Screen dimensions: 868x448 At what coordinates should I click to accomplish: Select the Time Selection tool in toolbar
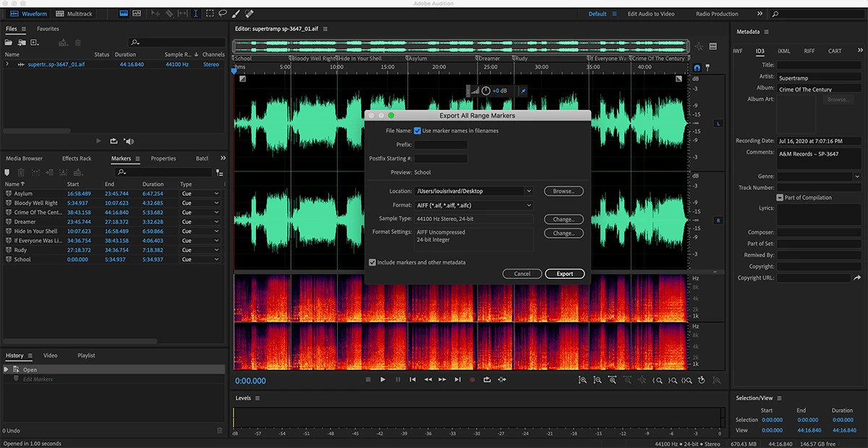click(x=196, y=14)
